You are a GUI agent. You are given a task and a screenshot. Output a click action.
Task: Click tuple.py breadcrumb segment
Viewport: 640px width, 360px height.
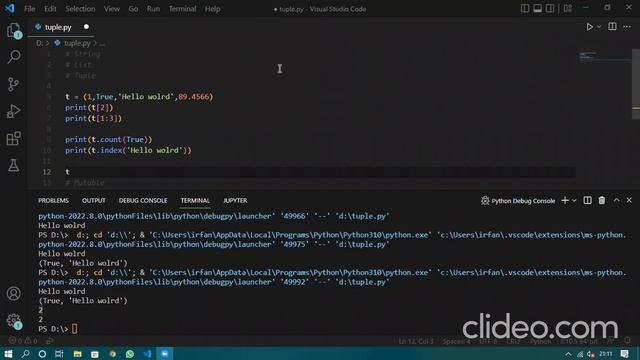(77, 43)
